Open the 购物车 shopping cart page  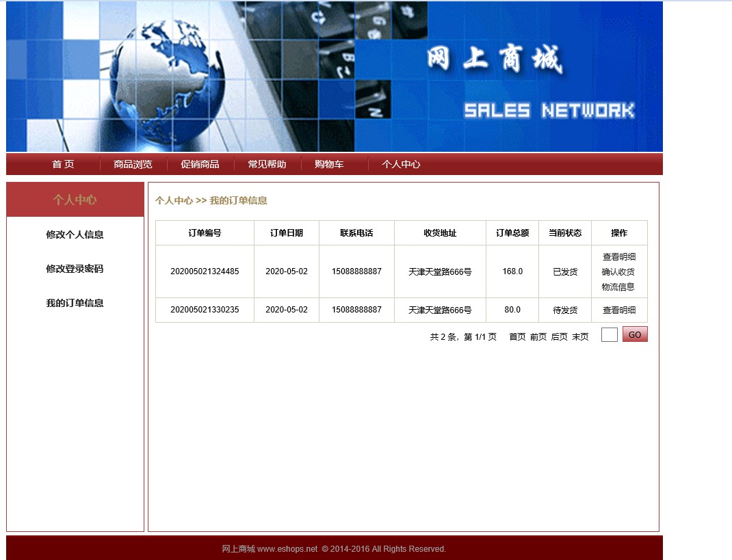329,164
